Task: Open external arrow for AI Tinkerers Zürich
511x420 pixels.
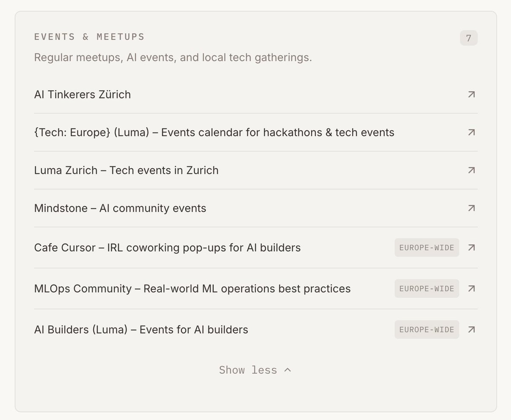Action: (471, 95)
